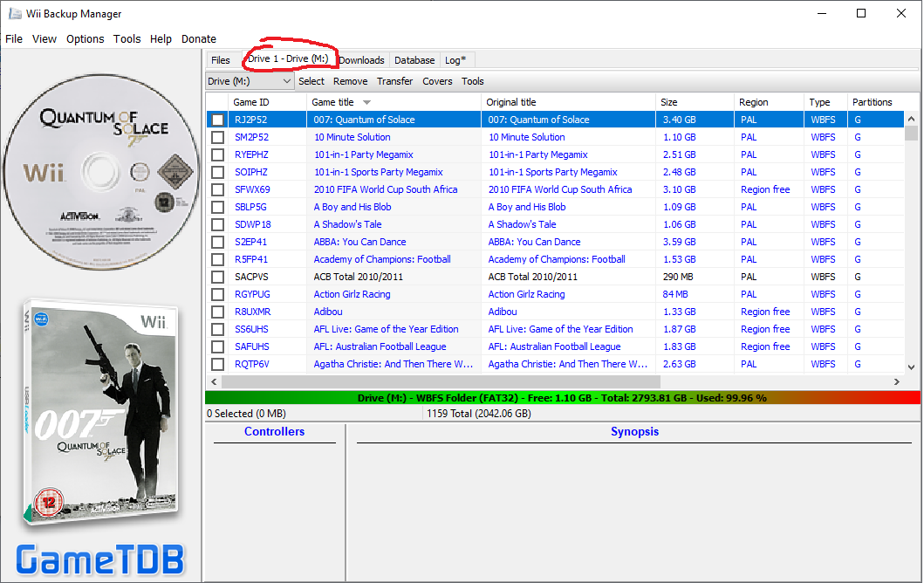Tick the checkbox for Action Girlz Racing
This screenshot has width=924, height=583.
point(217,294)
